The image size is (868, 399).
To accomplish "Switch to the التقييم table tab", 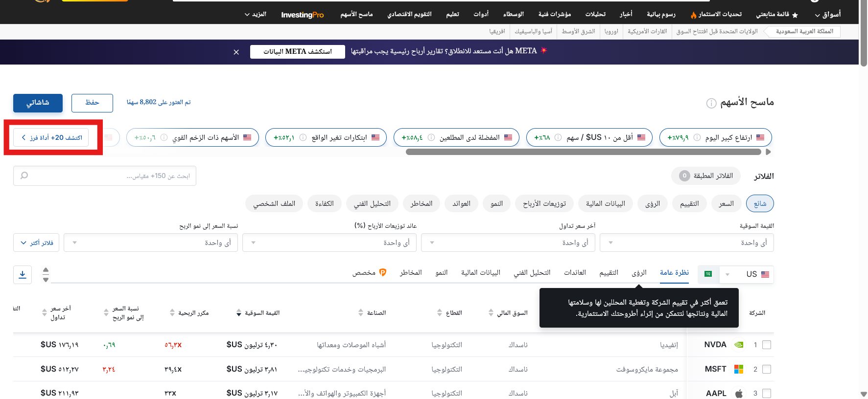I will pyautogui.click(x=609, y=272).
